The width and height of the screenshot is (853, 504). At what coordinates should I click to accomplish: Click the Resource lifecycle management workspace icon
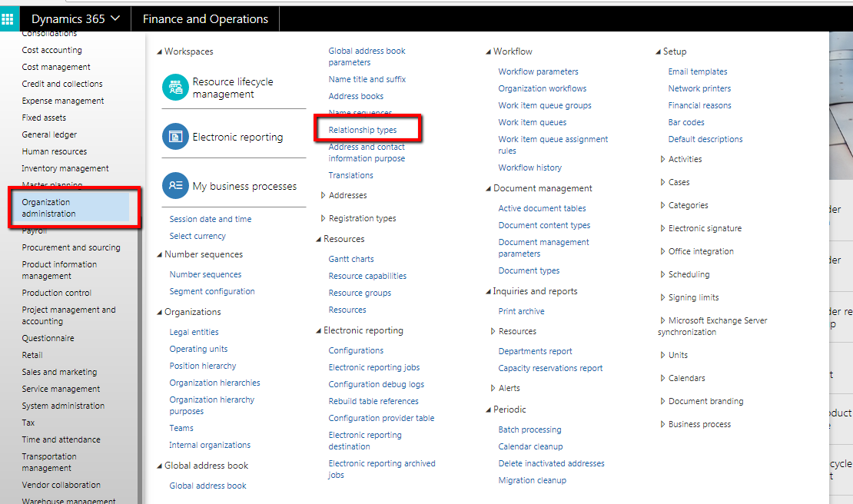point(175,86)
